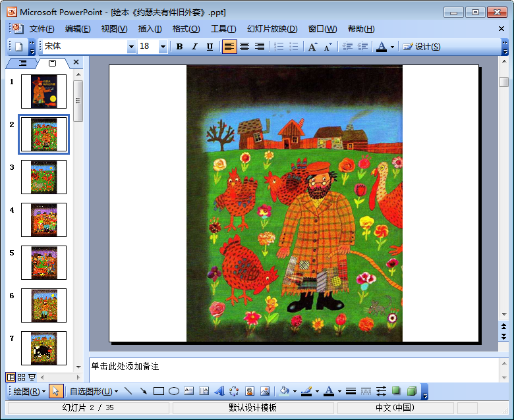
Task: Start slide show from current slide icon
Action: tap(32, 377)
